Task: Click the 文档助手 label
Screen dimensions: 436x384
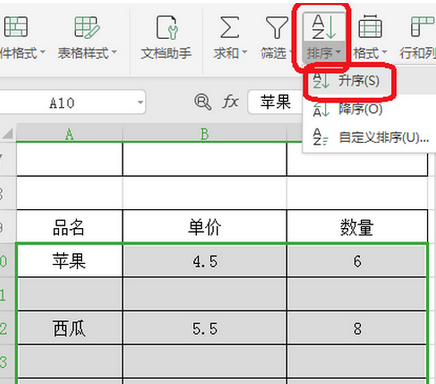Action: point(166,53)
